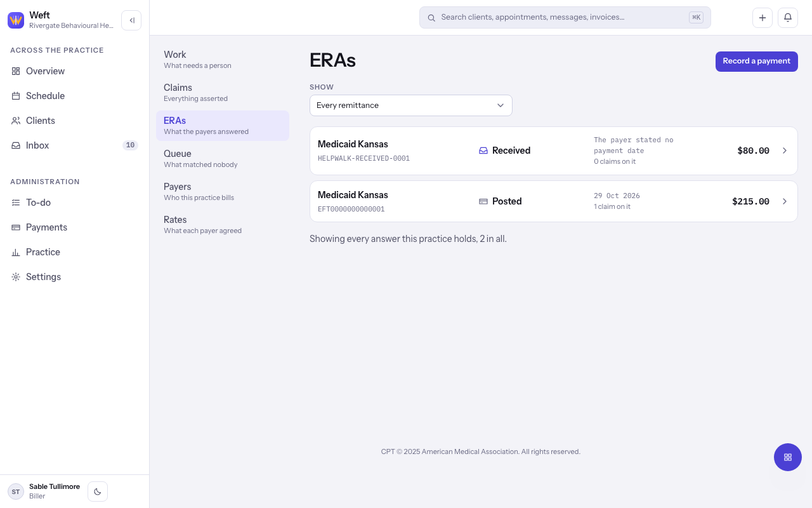
Task: Click the Inbox tray icon
Action: [x=16, y=145]
